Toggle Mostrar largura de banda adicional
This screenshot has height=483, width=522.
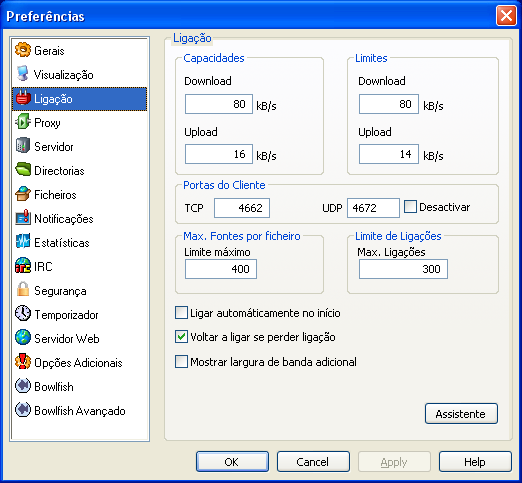181,362
